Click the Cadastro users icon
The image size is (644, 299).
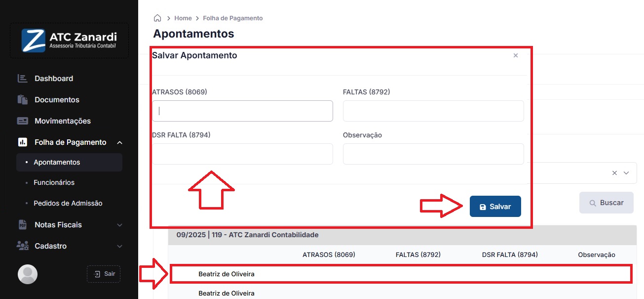(22, 246)
